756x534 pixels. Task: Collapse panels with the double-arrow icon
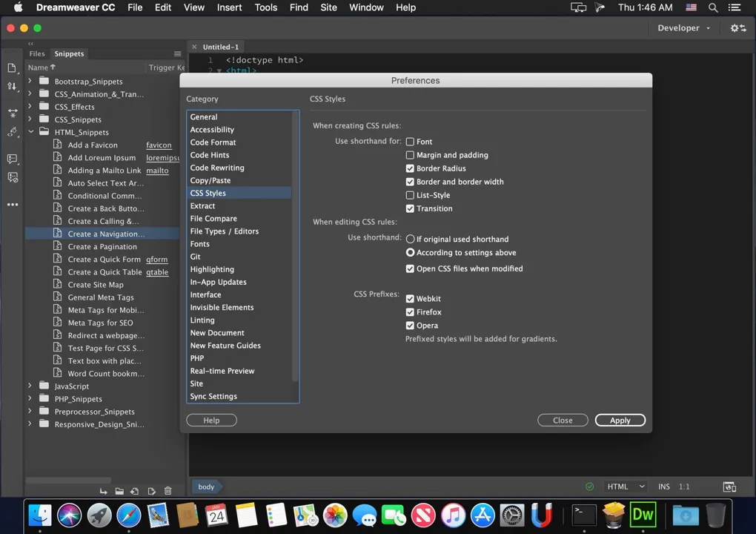coord(30,44)
